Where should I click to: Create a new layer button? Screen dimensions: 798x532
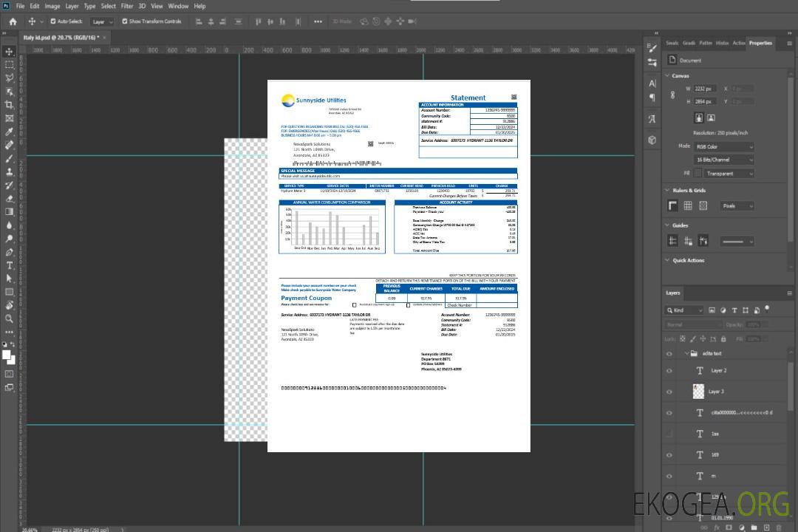coord(766,528)
